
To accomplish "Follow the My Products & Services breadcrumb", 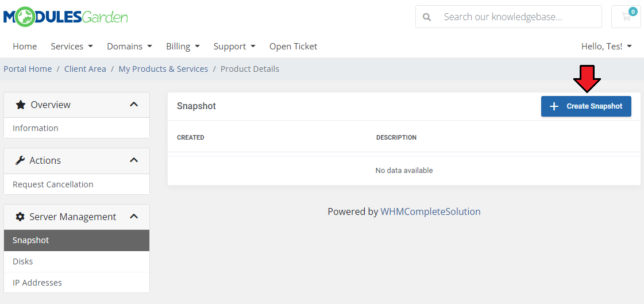I will [164, 69].
